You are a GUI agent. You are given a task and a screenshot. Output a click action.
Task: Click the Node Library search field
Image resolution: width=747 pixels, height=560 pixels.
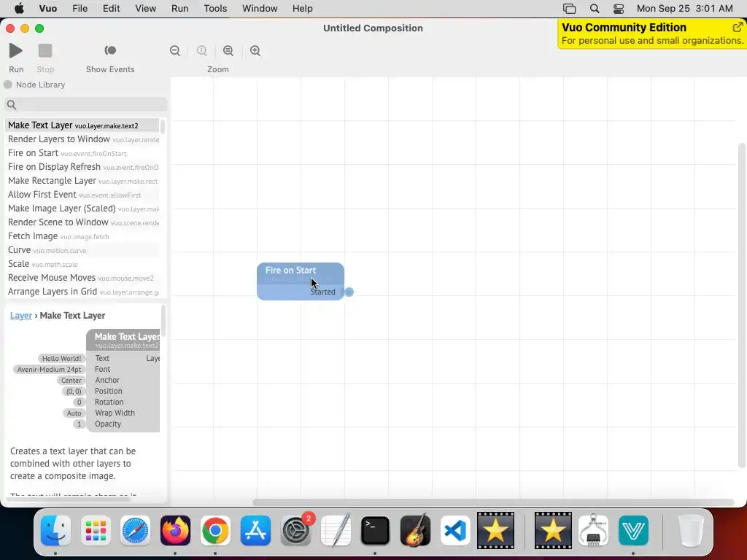86,104
